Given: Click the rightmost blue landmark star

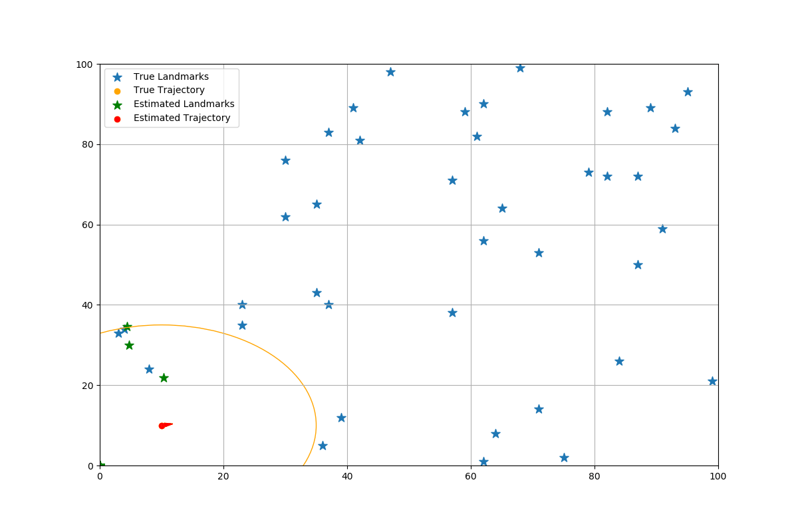Looking at the screenshot, I should pos(712,381).
